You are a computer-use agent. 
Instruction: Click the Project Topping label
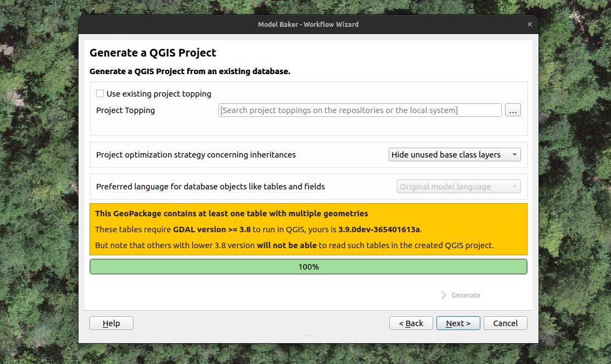126,110
